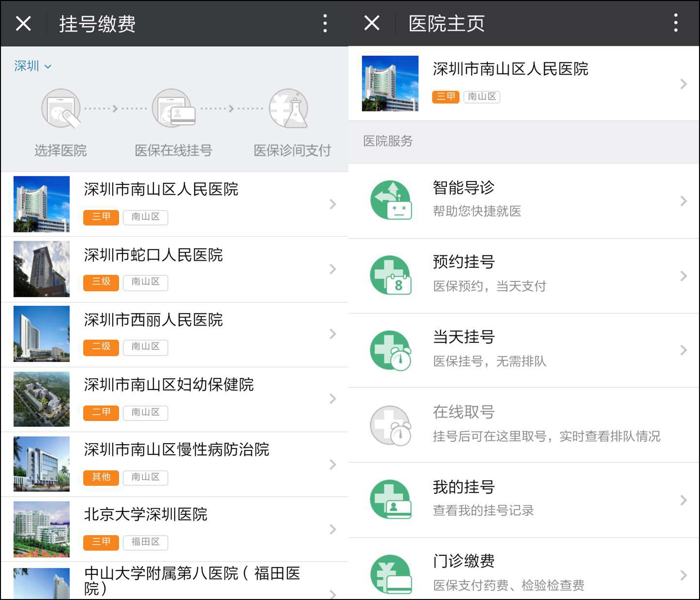Expand the chevron of the 北京大学深圳医院 row
Image resolution: width=700 pixels, height=600 pixels.
(x=333, y=529)
